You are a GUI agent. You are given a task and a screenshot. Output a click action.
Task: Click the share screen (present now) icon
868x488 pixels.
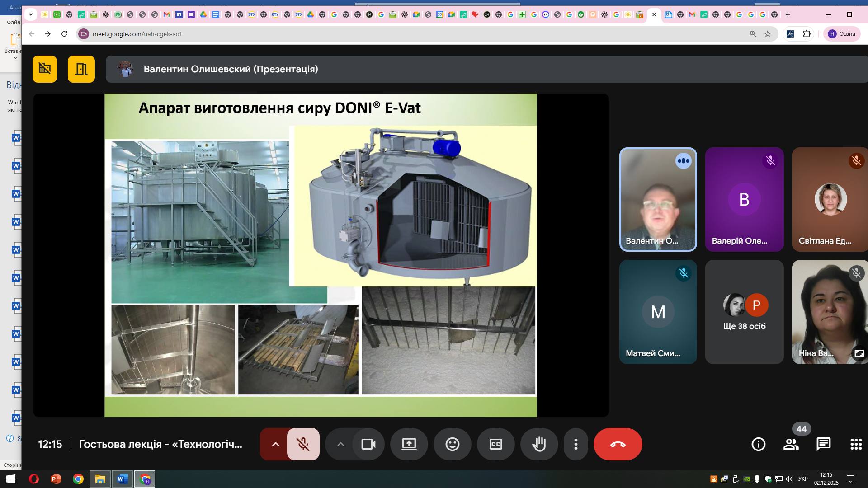(x=409, y=444)
